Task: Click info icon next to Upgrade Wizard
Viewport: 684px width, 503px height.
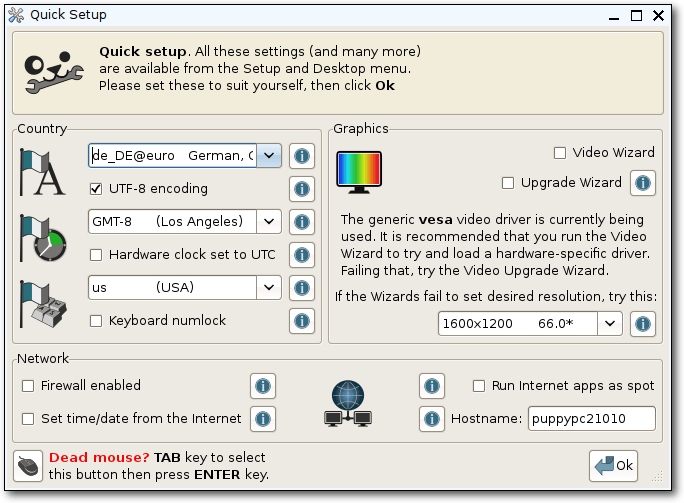Action: (643, 183)
